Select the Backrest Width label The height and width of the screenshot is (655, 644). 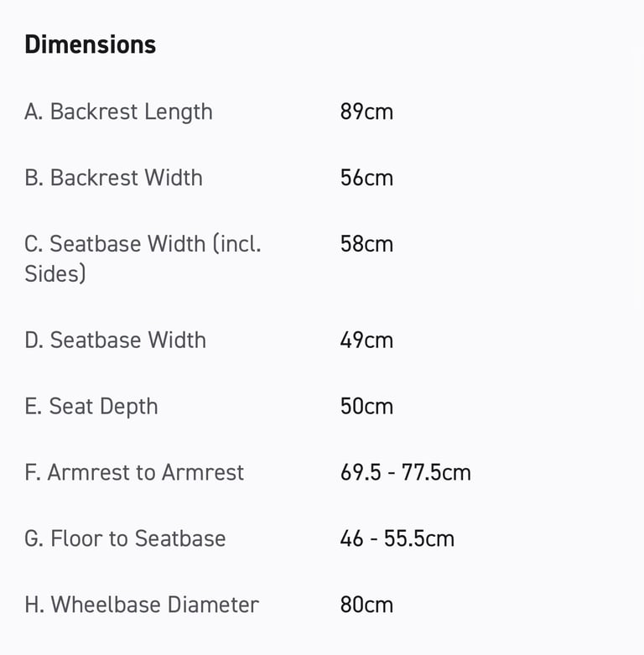[113, 178]
